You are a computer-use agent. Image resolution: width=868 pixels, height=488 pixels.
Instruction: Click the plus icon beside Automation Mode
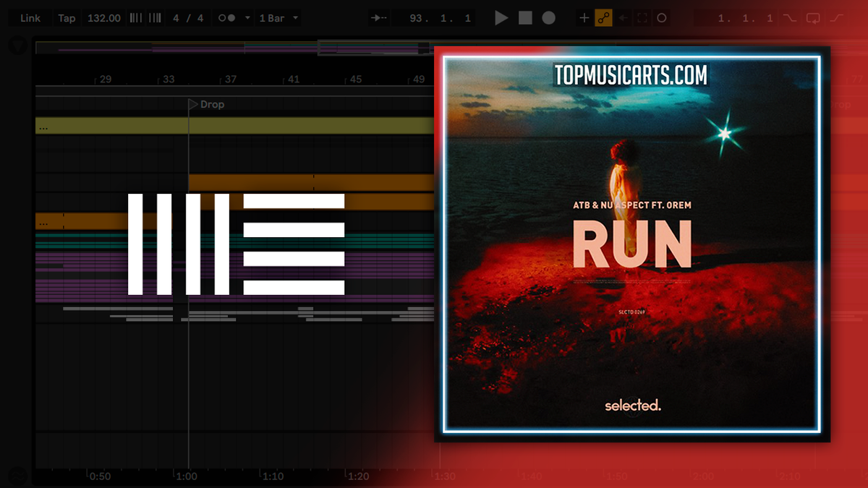point(584,17)
